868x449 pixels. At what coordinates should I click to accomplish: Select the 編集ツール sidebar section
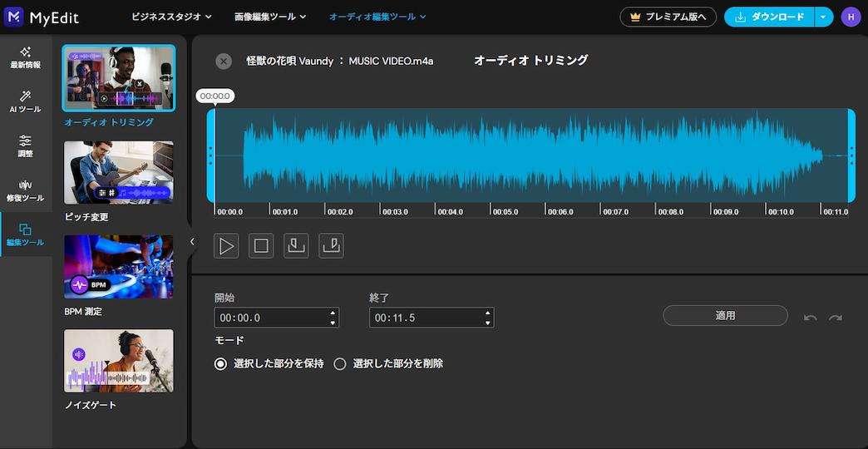tap(26, 234)
